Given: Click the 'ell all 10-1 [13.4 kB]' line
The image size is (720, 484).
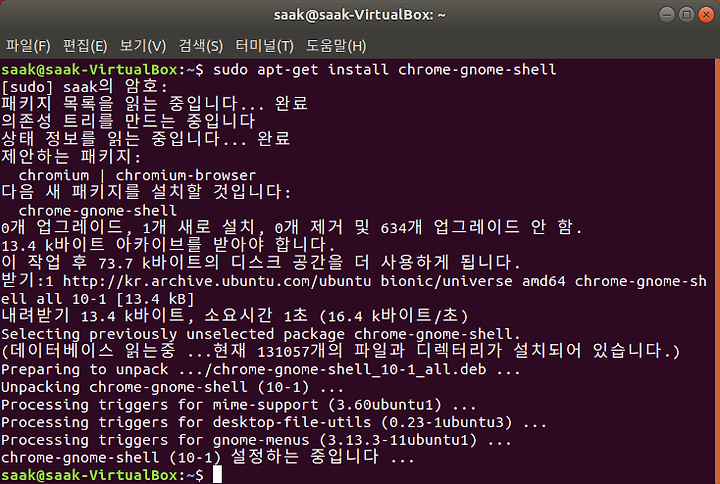Looking at the screenshot, I should tap(97, 298).
